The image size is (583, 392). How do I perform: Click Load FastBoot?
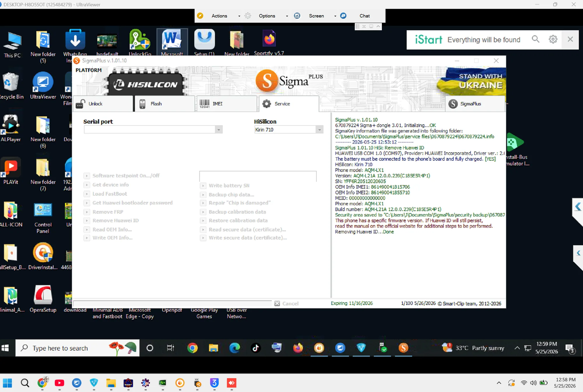pyautogui.click(x=106, y=194)
